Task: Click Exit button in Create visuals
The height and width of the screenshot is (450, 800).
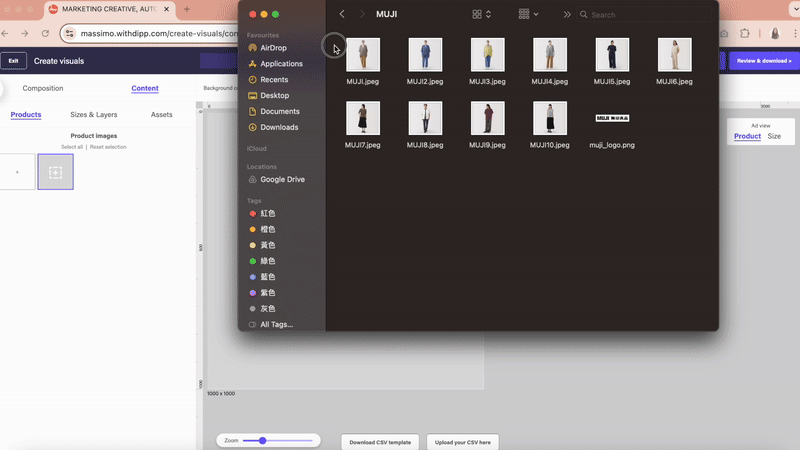Action: tap(13, 61)
